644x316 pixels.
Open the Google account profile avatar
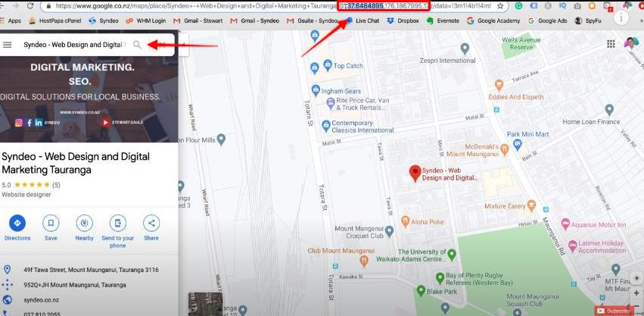(631, 44)
